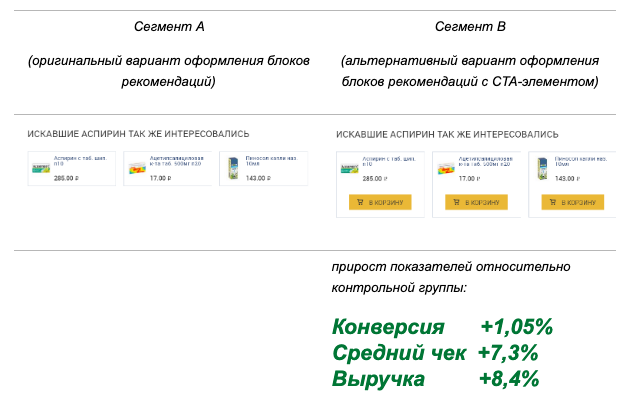The width and height of the screenshot is (630, 408).
Task: Open Ацетилсалициловая к-та image in Сегмент A
Action: 136,168
